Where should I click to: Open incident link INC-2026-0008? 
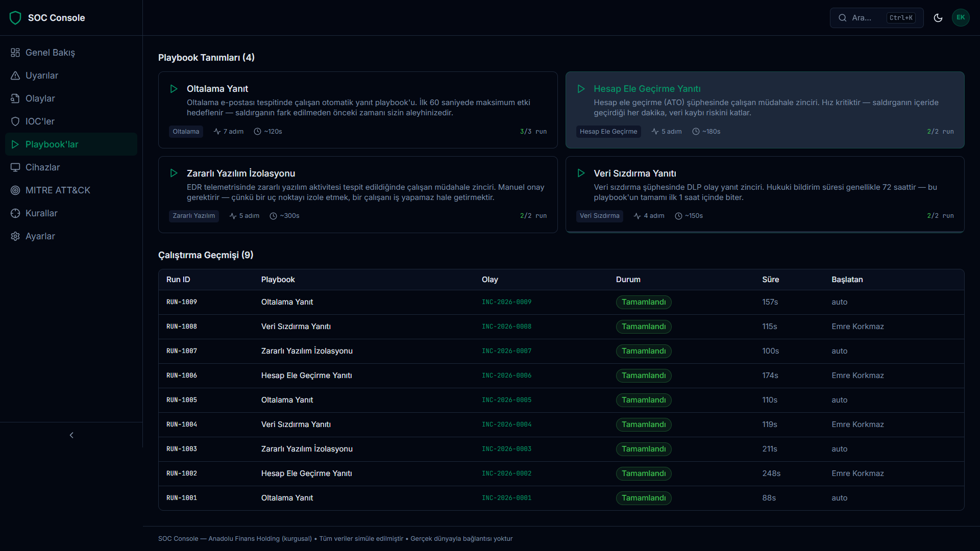point(506,327)
